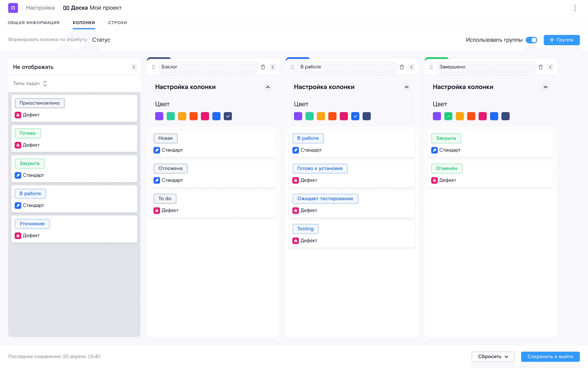Click Дефект bug icon under Уточнение
The image size is (588, 368).
(18, 236)
